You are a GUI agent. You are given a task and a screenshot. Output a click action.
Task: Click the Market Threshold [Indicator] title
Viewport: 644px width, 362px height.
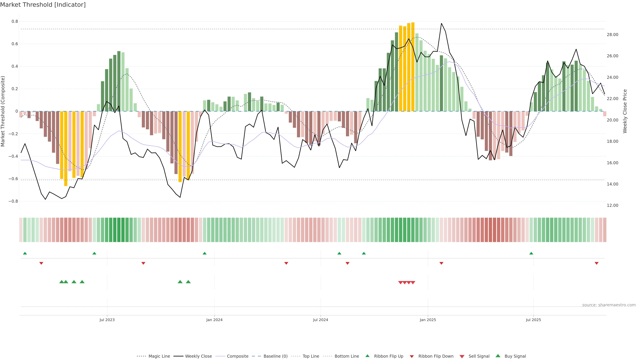43,5
